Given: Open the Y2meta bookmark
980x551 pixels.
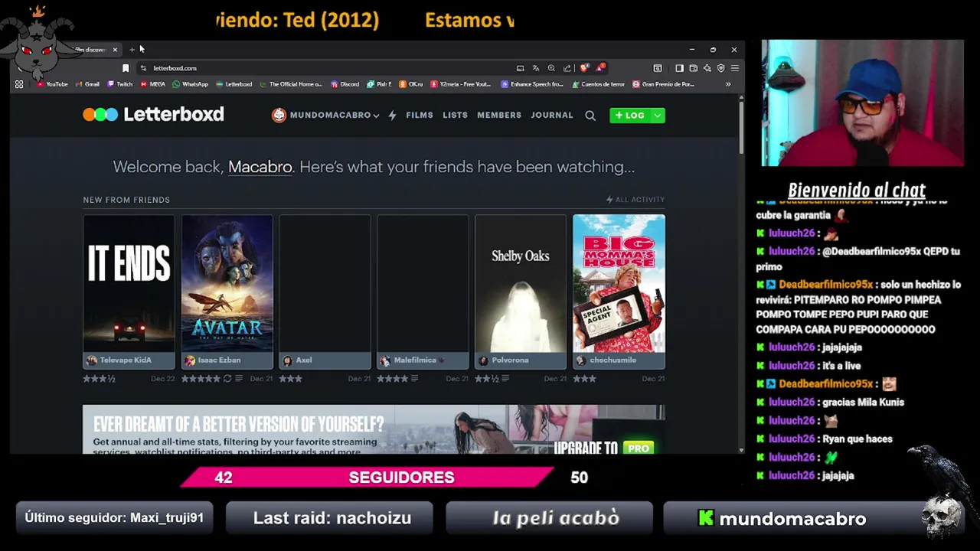Looking at the screenshot, I should click(x=461, y=84).
